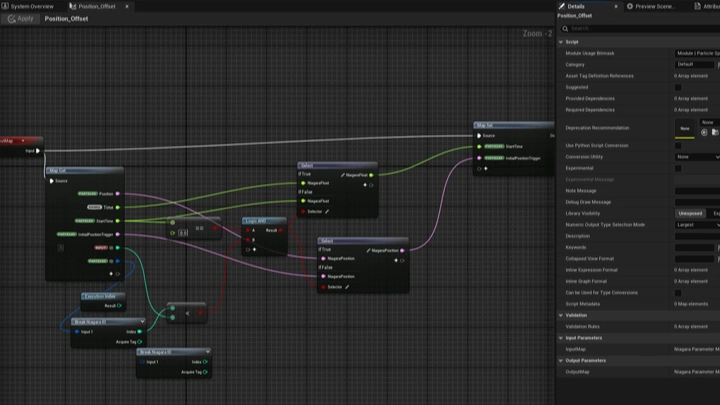
Task: Click the Details panel search field
Action: (x=640, y=28)
